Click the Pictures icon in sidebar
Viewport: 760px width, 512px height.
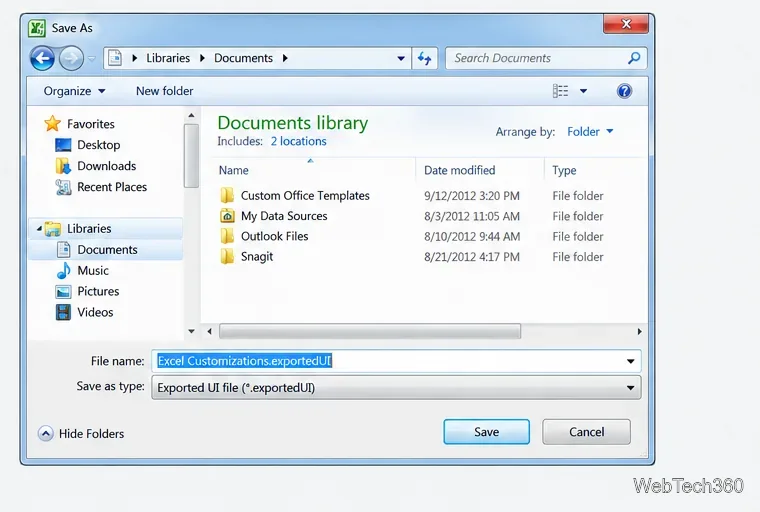(63, 292)
